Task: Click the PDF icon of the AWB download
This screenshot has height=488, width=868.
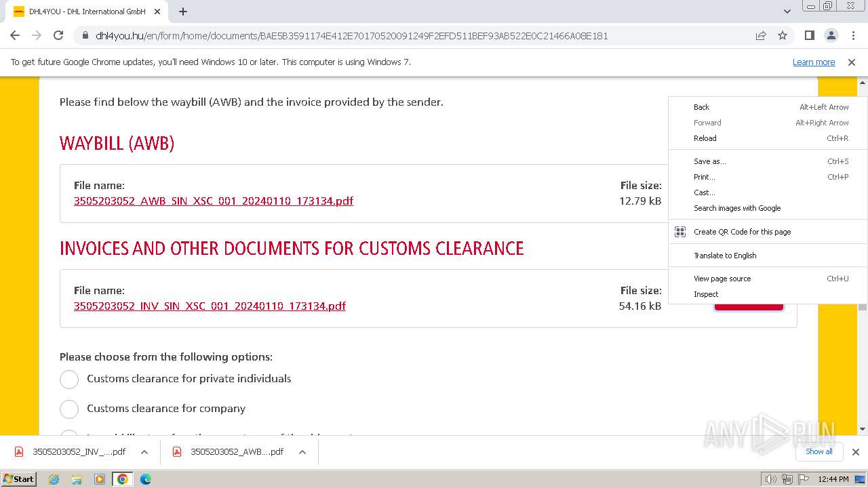Action: (x=177, y=452)
